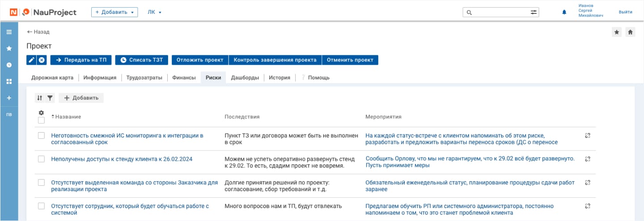Open advanced search filter sliders icon
This screenshot has height=221, width=644.
click(x=534, y=13)
